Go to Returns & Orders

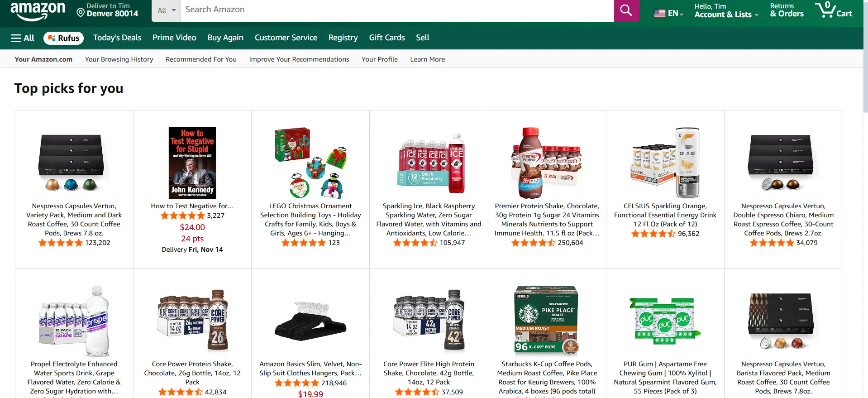click(787, 11)
